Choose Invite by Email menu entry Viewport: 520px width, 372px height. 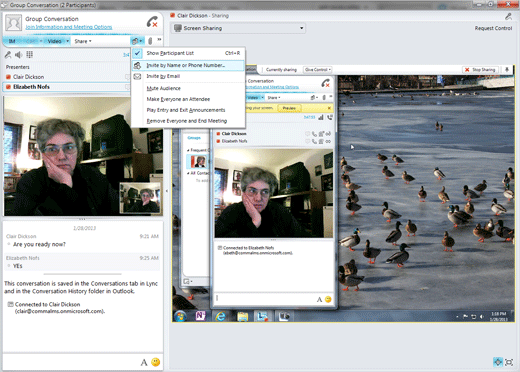pyautogui.click(x=188, y=76)
